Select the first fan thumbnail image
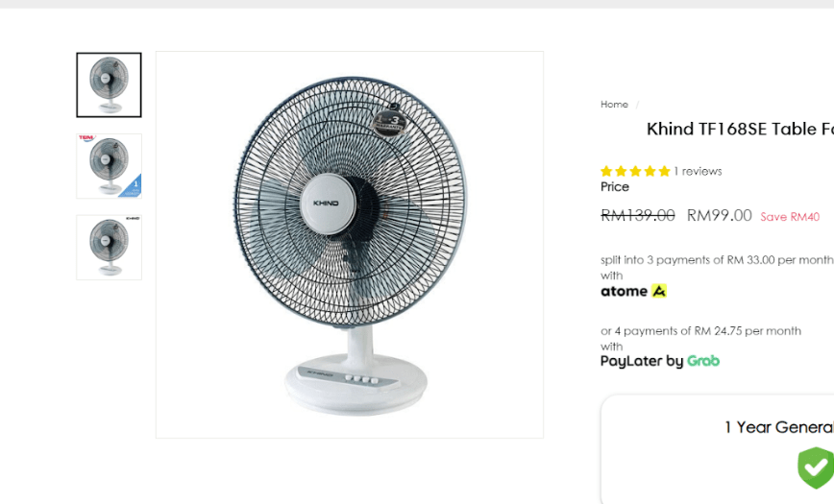This screenshot has width=834, height=504. coord(109,85)
